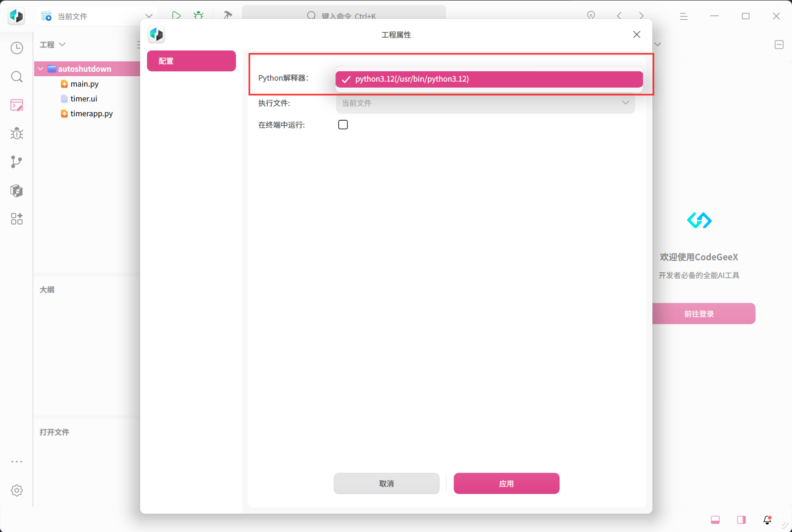Open the package cube sidebar icon
Screen dimensions: 792x532
tap(17, 191)
